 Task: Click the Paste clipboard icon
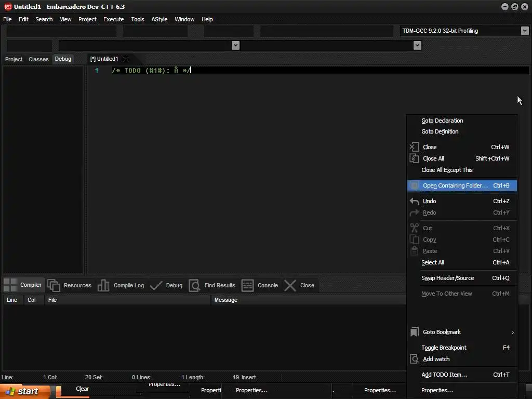414,251
